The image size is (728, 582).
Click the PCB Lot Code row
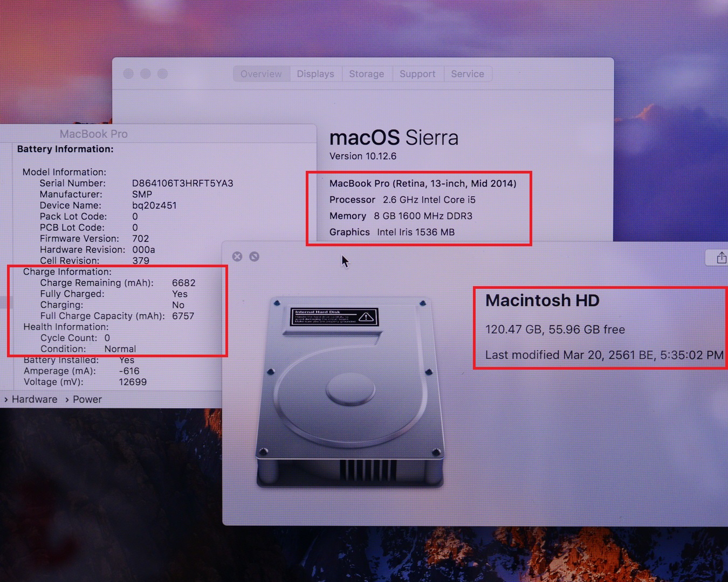pyautogui.click(x=89, y=227)
